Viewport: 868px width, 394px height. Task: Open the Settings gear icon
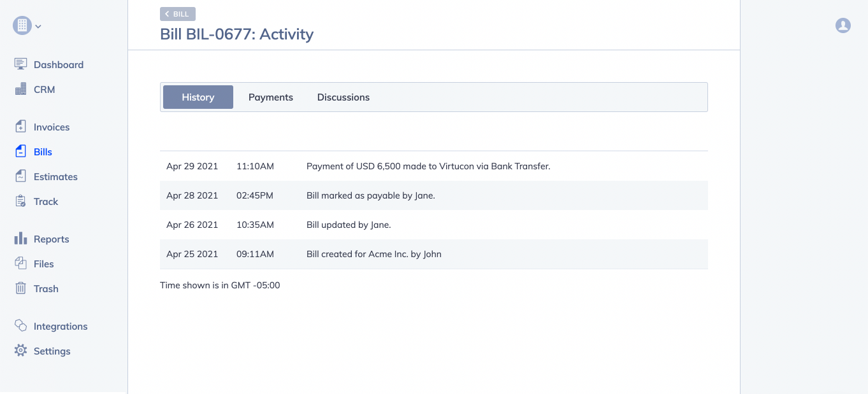pos(21,351)
